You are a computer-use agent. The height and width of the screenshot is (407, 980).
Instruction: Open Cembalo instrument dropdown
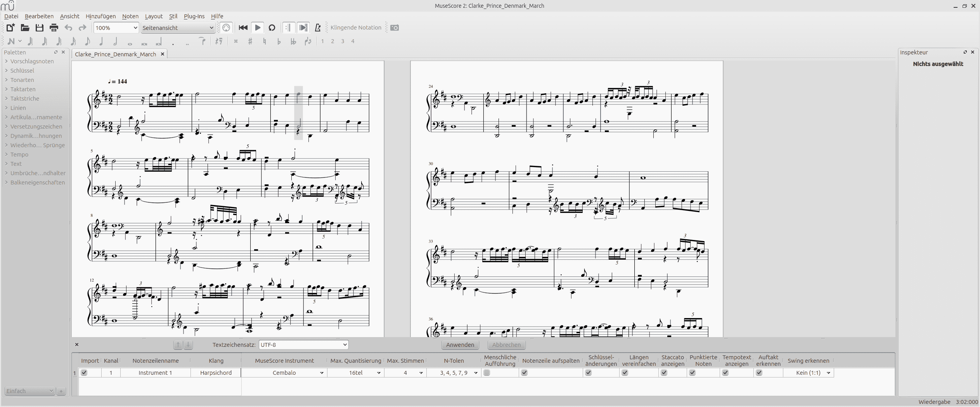click(284, 372)
